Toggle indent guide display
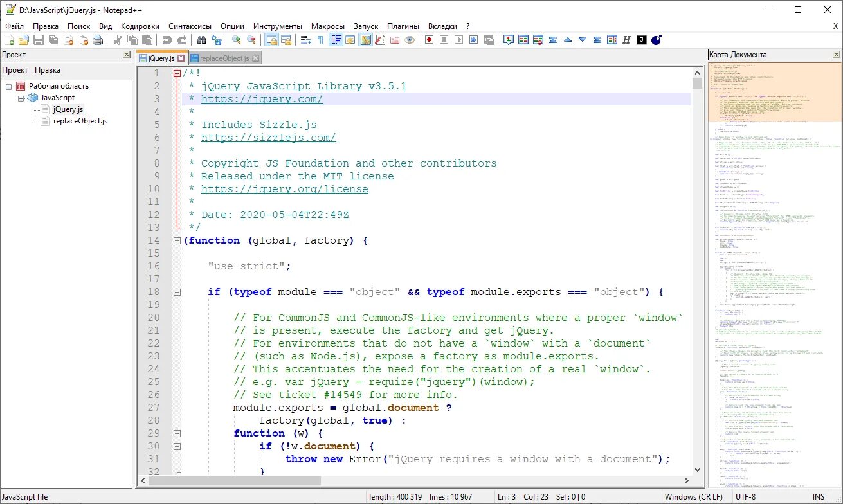This screenshot has width=843, height=504. (336, 40)
